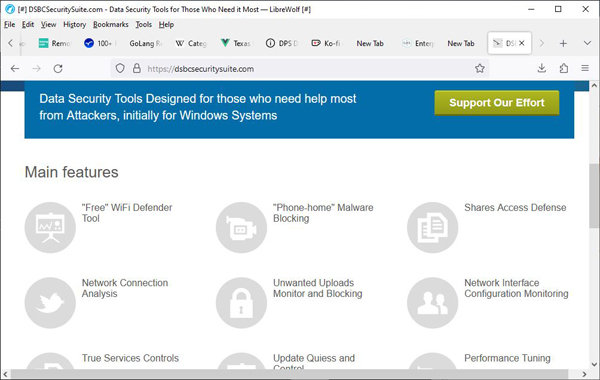
Task: Open the History menu
Action: pos(75,24)
